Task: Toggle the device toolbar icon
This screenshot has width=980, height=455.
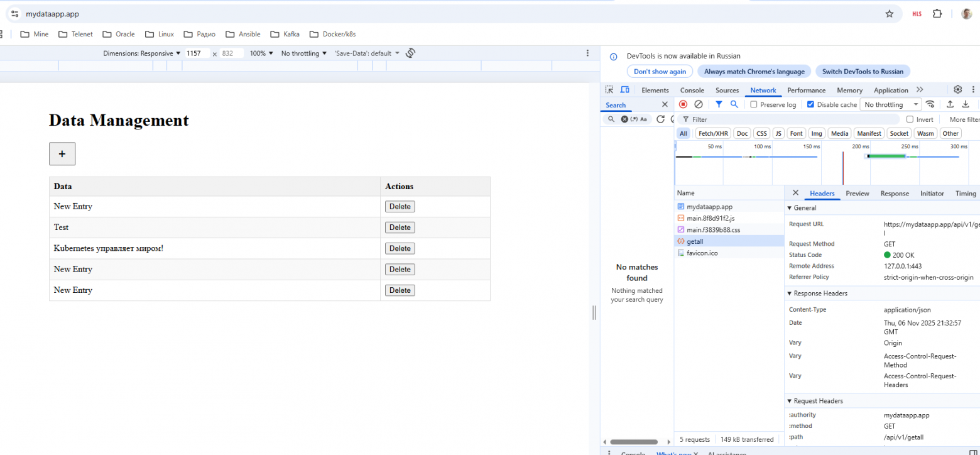Action: click(624, 90)
